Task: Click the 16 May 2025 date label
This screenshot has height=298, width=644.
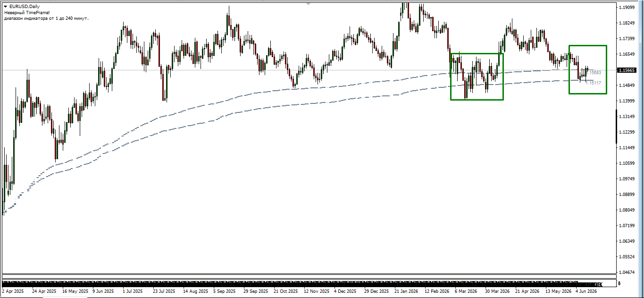Action: click(75, 292)
